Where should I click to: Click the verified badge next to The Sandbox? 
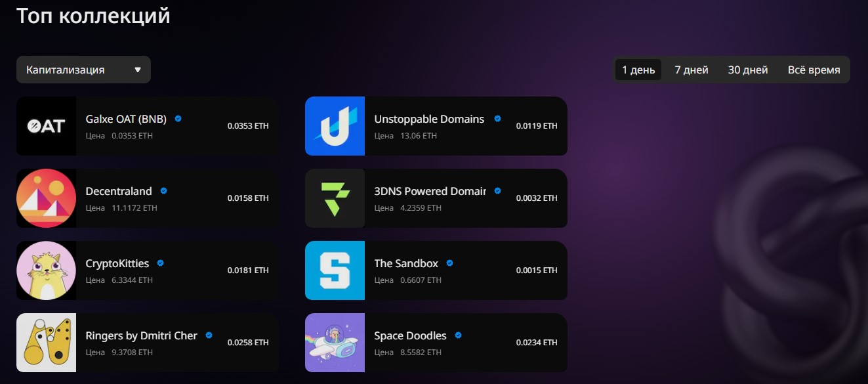[x=449, y=263]
